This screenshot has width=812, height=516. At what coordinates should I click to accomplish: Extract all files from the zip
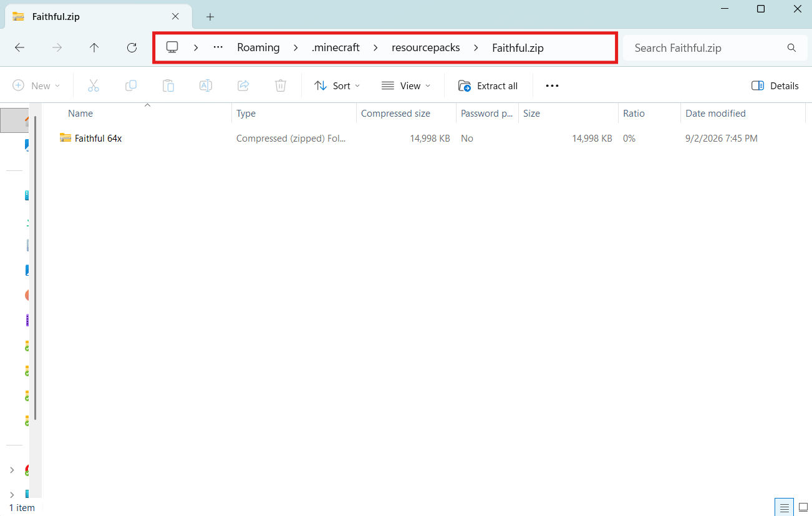tap(488, 85)
